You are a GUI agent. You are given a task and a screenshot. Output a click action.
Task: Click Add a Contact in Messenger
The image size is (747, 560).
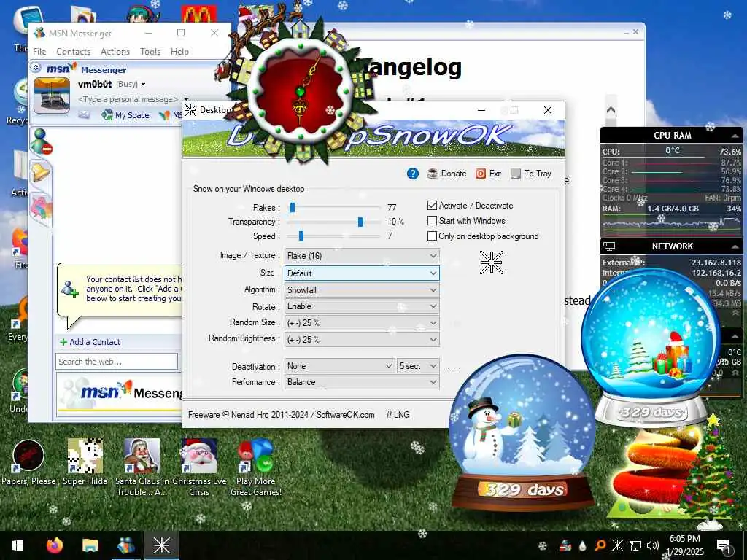pos(90,342)
